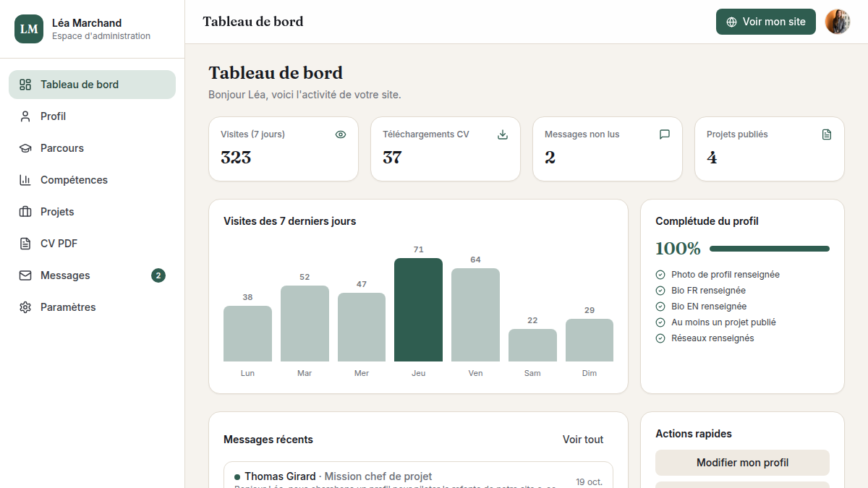Click the Sam bar showing 22 visits
The image size is (868, 488).
click(532, 345)
